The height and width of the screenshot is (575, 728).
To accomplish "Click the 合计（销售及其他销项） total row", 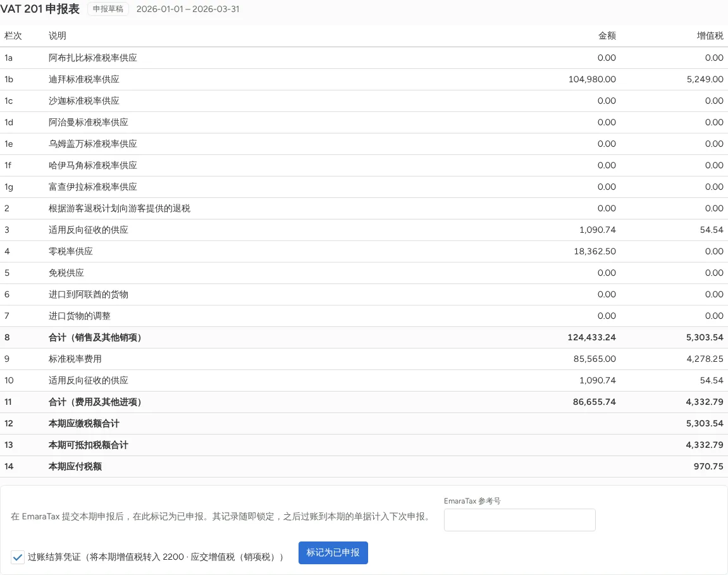I will tap(364, 338).
